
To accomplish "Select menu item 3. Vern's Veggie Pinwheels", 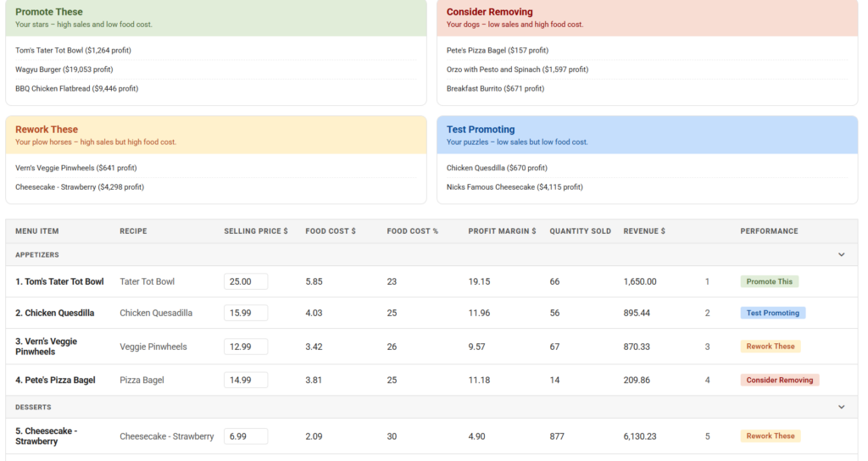I will [47, 347].
